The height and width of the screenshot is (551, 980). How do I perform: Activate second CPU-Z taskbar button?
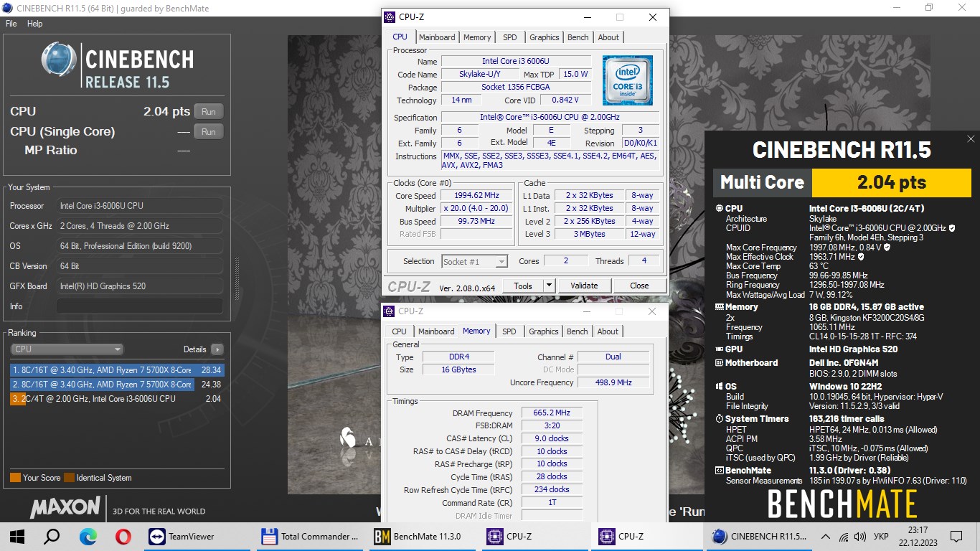click(649, 536)
